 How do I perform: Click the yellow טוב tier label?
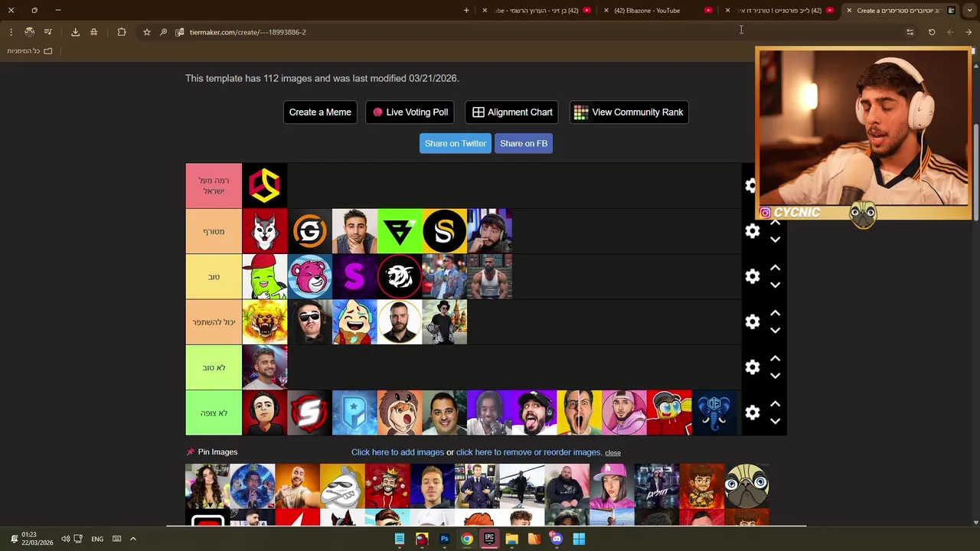click(x=214, y=276)
